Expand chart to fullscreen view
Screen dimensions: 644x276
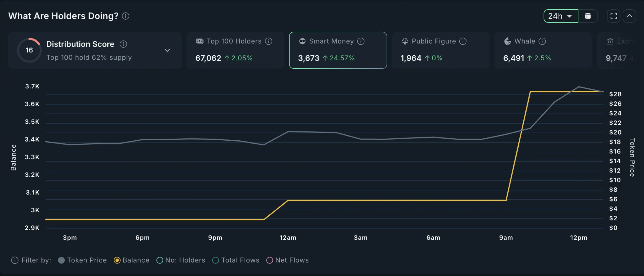coord(614,16)
